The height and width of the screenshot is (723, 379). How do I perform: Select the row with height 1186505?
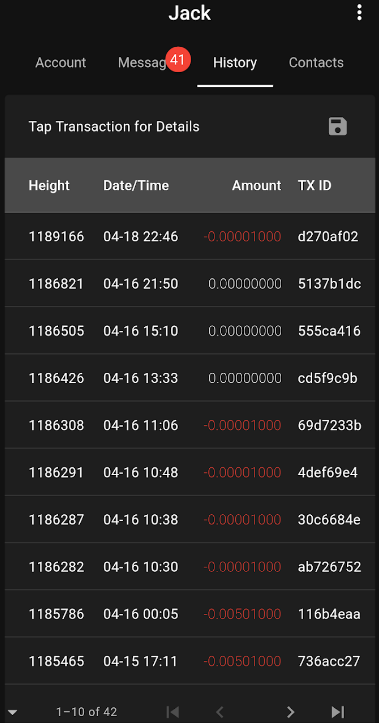point(190,331)
